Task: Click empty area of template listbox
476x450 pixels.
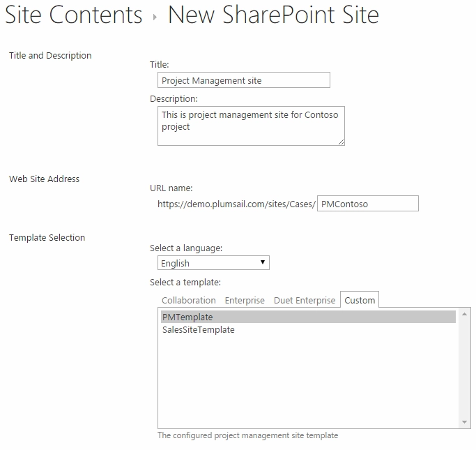Action: (x=308, y=380)
